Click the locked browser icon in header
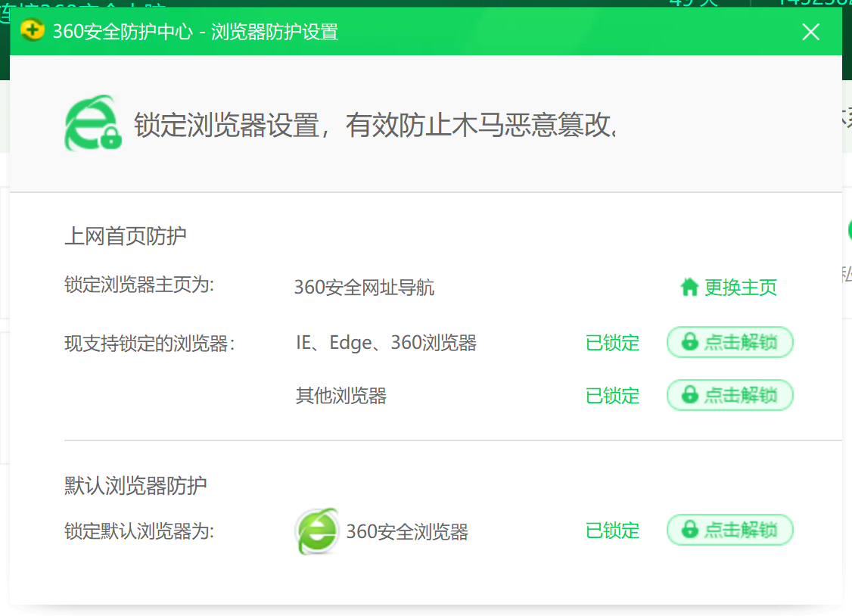Viewport: 852px width, 616px height. point(93,123)
